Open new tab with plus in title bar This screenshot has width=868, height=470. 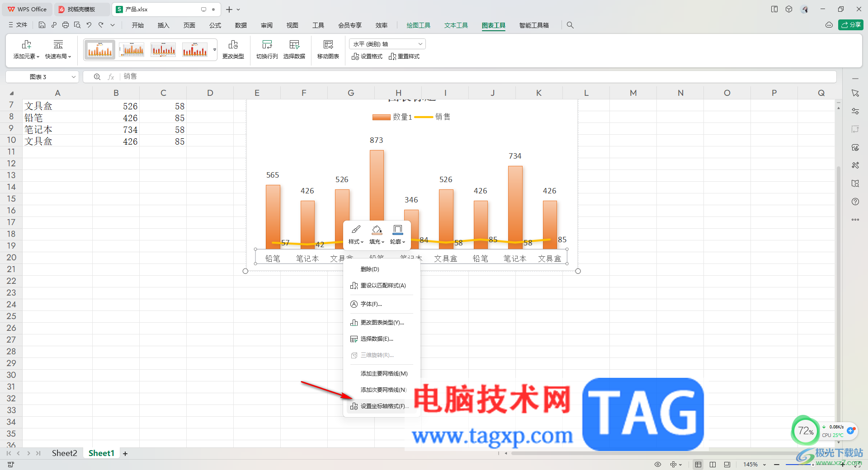229,9
